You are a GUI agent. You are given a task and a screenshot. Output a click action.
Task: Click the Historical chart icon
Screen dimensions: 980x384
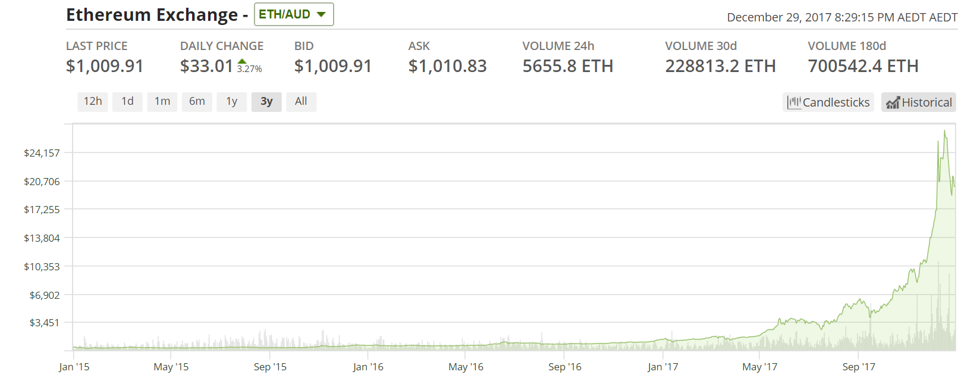click(x=892, y=102)
